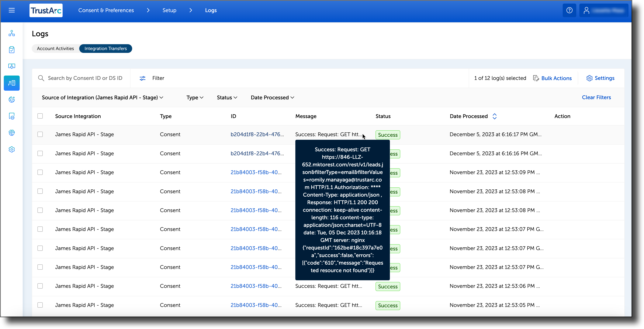Click the Bulk Actions edit icon

pos(536,78)
